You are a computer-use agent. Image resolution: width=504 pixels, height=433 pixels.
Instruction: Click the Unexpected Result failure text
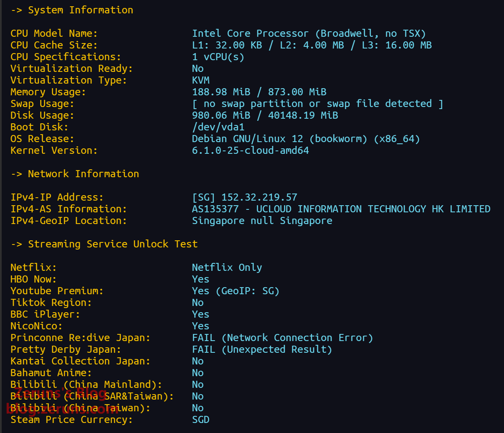pyautogui.click(x=262, y=349)
